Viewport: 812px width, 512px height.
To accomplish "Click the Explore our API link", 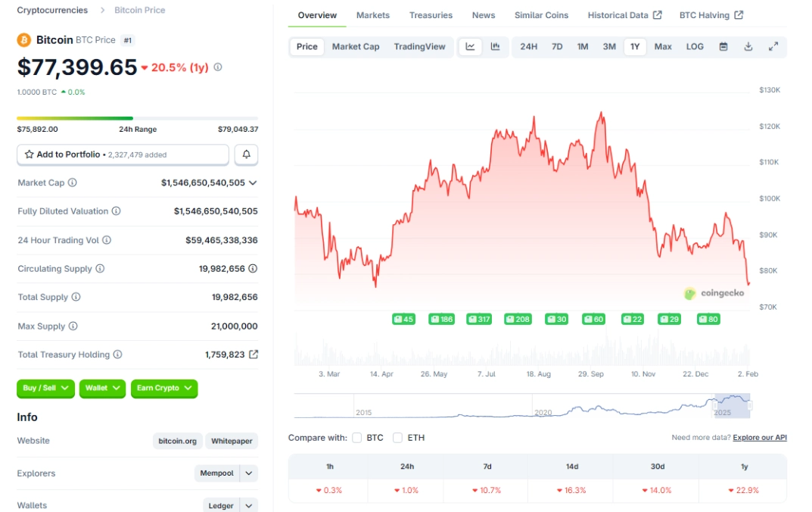I will 761,437.
